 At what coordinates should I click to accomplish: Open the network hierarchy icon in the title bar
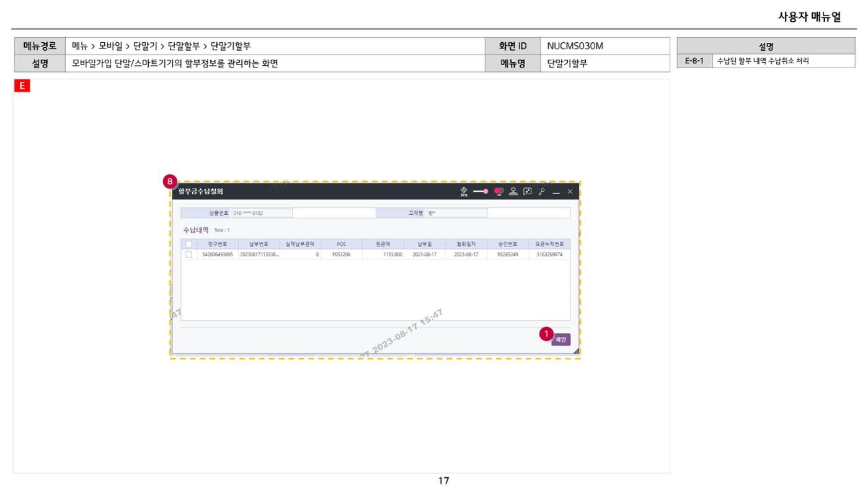513,192
